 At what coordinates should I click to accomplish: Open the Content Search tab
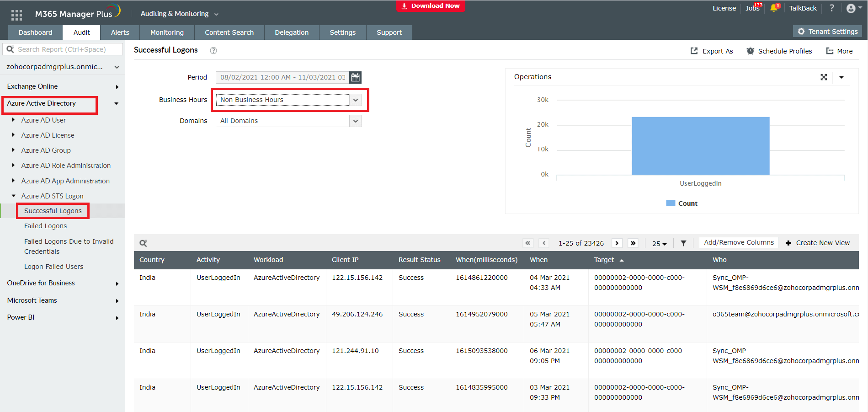pos(229,32)
